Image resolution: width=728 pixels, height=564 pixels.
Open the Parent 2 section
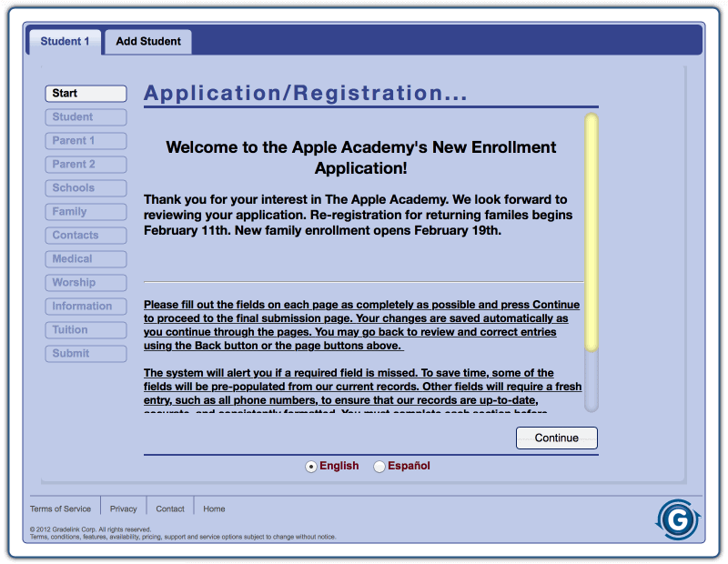[86, 165]
